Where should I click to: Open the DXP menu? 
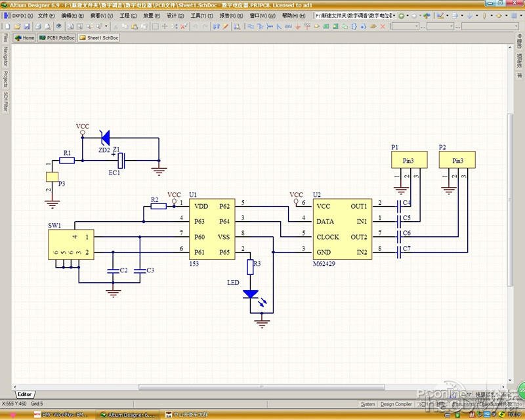(19, 15)
